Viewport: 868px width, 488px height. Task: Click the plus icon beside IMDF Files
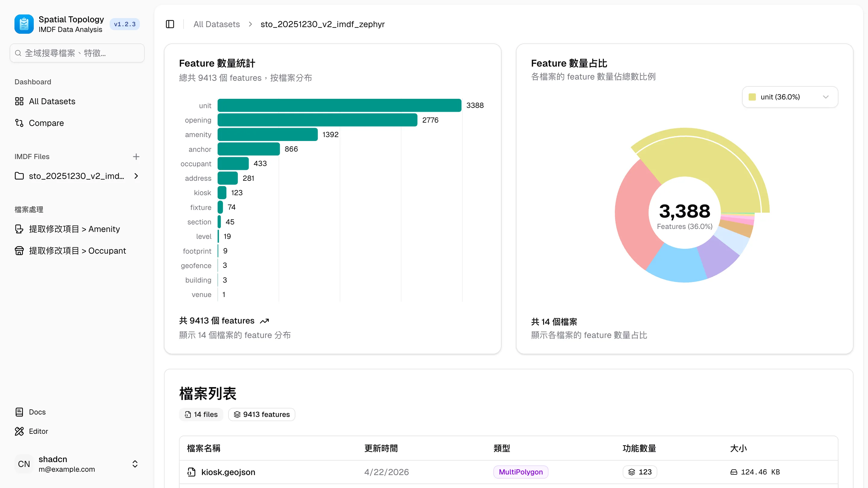(x=136, y=157)
